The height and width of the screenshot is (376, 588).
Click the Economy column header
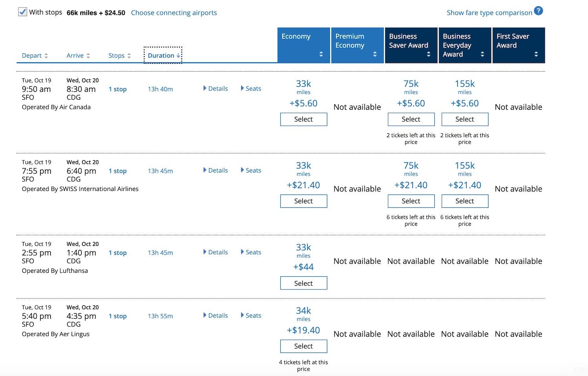point(296,36)
